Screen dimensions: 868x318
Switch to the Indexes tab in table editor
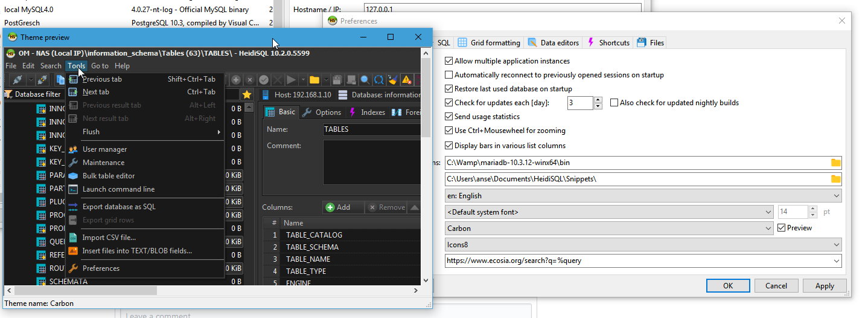(x=367, y=112)
